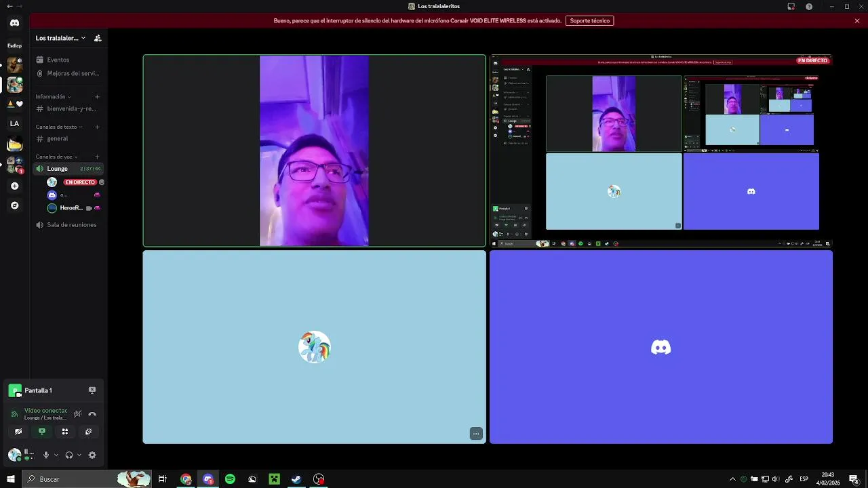The height and width of the screenshot is (488, 868).
Task: Show hidden system tray icons
Action: 732,479
